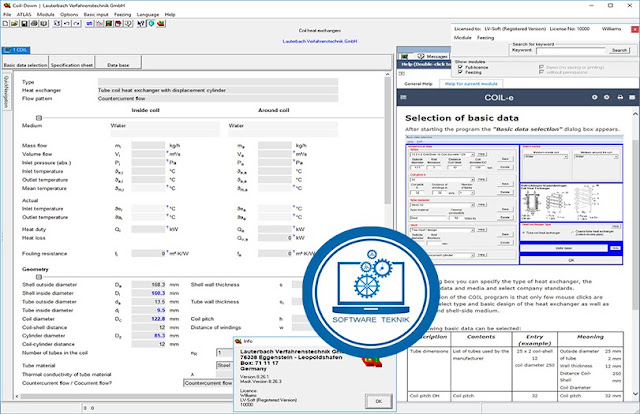This screenshot has height=414, width=640.
Task: Click the Undo arrow toolbar icon
Action: (x=67, y=24)
